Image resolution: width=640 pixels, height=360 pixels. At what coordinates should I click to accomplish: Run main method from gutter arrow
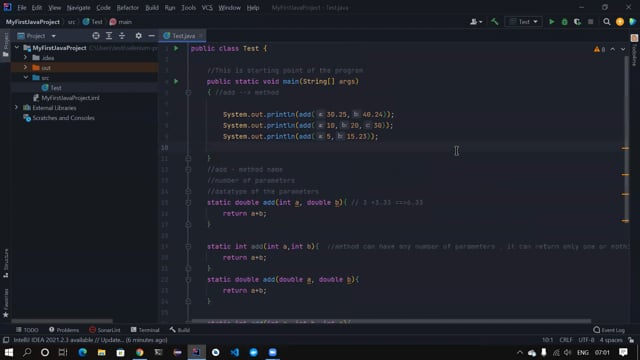click(x=176, y=81)
